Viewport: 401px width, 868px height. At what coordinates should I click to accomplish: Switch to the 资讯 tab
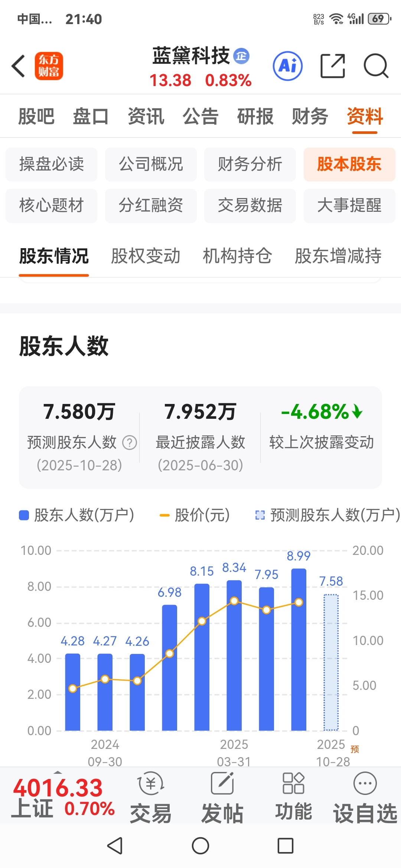[x=146, y=116]
